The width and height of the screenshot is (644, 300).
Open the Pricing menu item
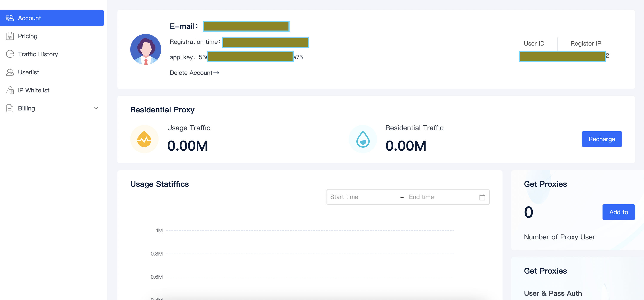click(x=28, y=36)
